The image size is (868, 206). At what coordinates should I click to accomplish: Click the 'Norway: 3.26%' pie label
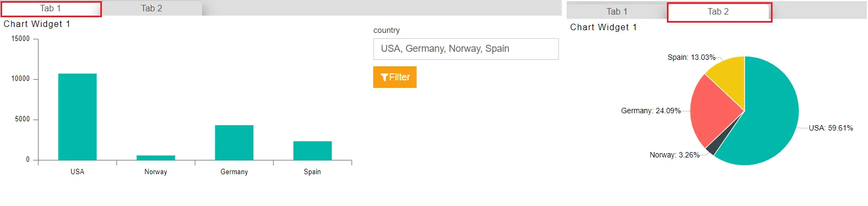(674, 155)
